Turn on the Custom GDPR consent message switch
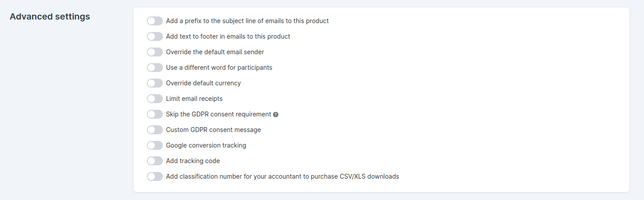This screenshot has width=644, height=200. tap(155, 130)
